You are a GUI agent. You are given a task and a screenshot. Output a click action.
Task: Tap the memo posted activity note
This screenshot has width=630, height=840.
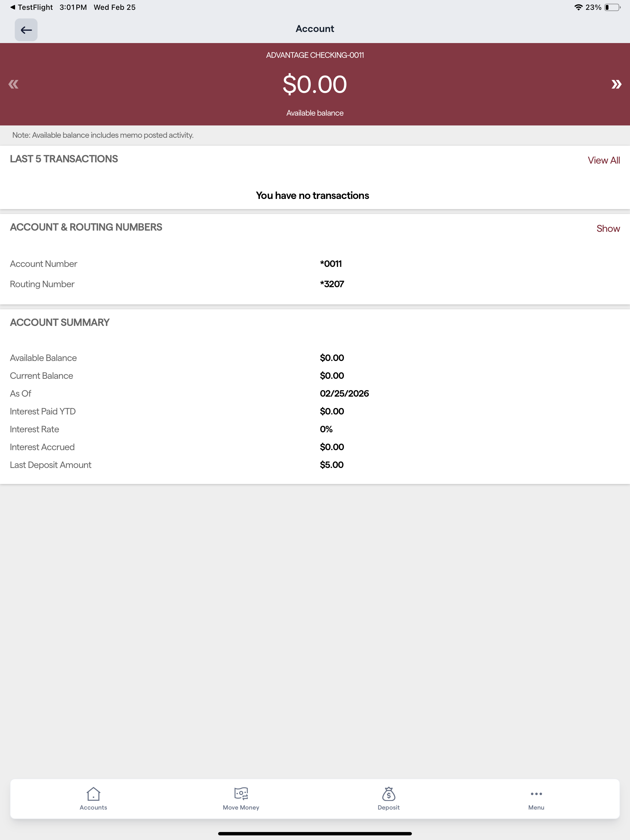(103, 135)
